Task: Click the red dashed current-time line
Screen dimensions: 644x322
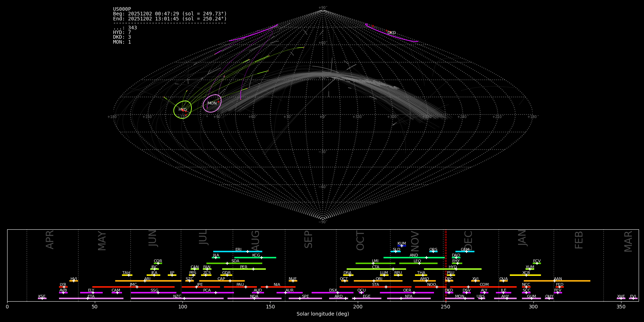Action: point(446,265)
